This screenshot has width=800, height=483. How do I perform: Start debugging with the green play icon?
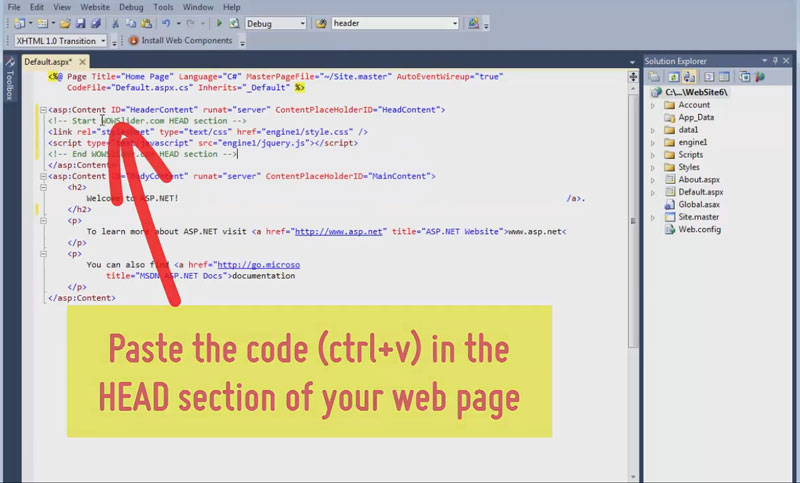[219, 23]
